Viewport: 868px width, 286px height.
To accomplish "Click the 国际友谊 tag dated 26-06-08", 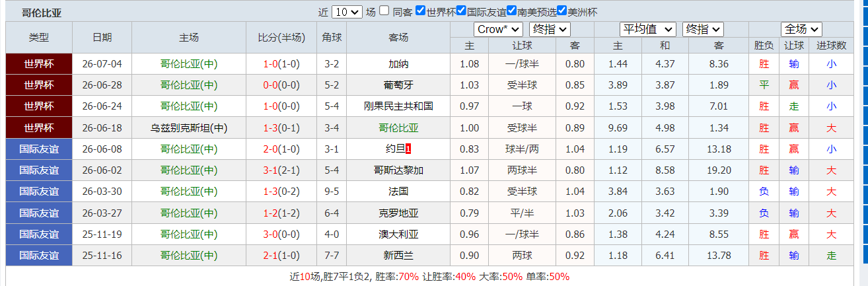I will (39, 149).
